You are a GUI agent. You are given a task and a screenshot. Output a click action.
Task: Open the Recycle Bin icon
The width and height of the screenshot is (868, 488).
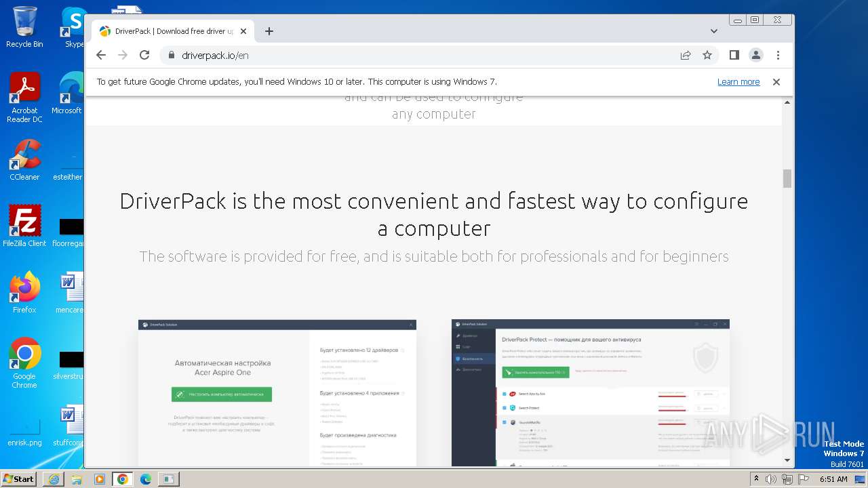(x=24, y=27)
